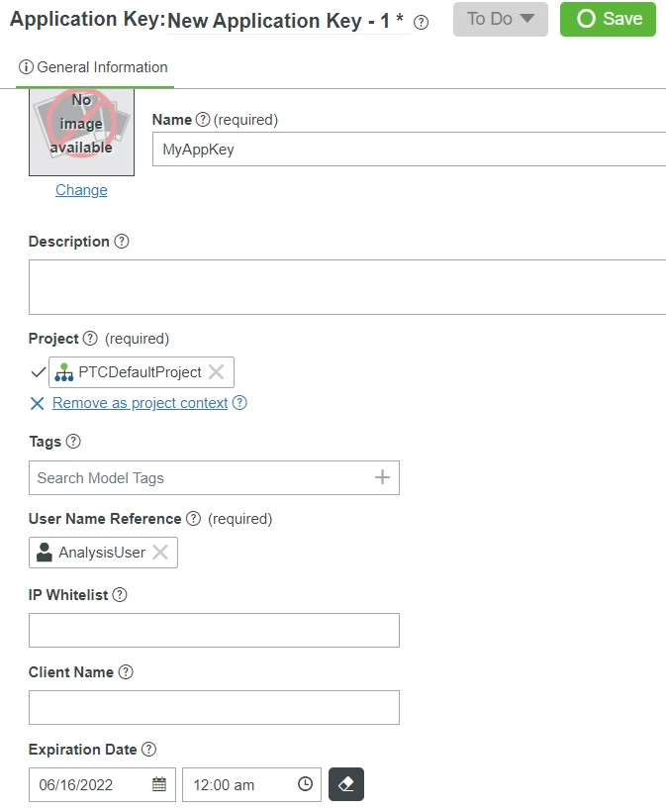The width and height of the screenshot is (666, 812).
Task: Click the Change link under the image placeholder
Action: [80, 189]
